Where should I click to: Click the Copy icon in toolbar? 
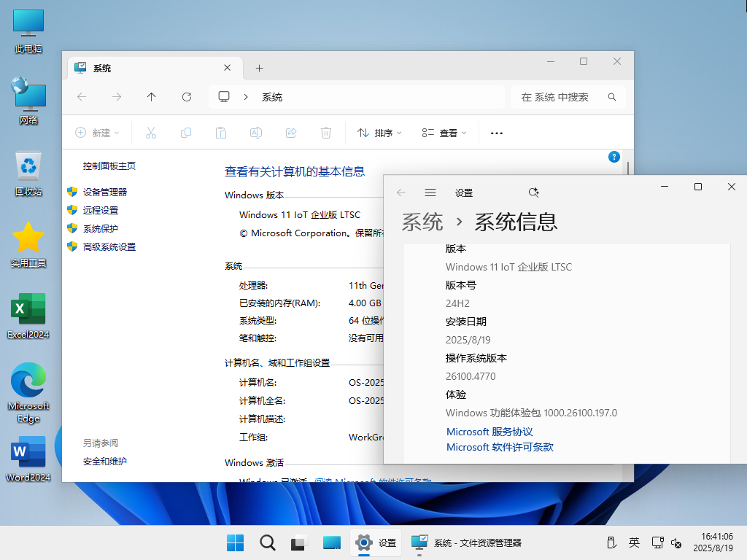(186, 133)
